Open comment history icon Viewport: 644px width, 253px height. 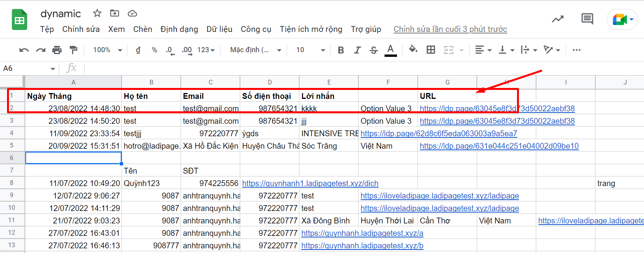587,19
